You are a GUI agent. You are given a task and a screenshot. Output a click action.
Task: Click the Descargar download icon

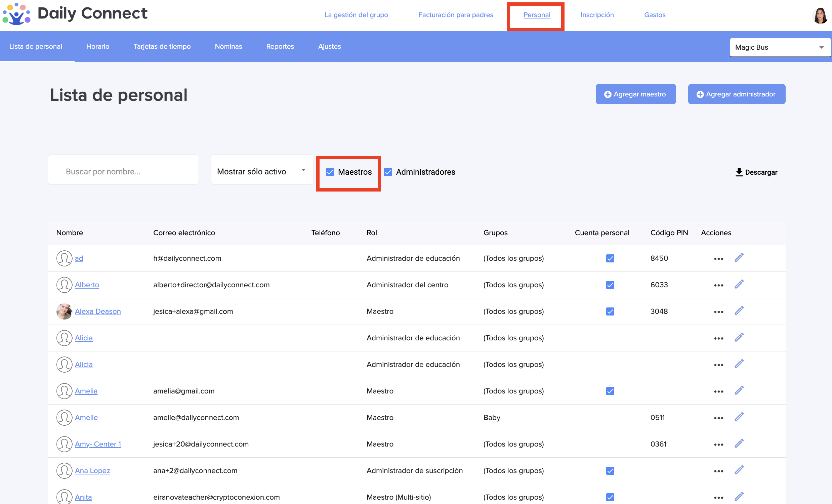pyautogui.click(x=739, y=172)
